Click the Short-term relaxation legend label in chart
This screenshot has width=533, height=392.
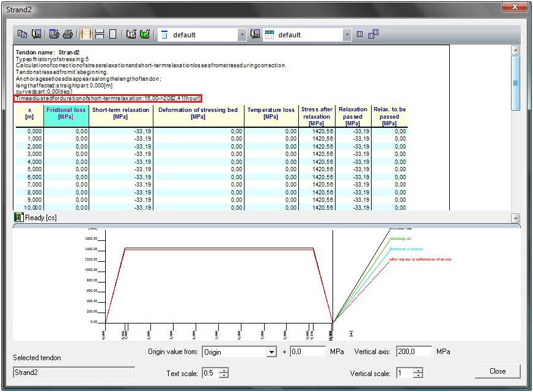coord(406,250)
